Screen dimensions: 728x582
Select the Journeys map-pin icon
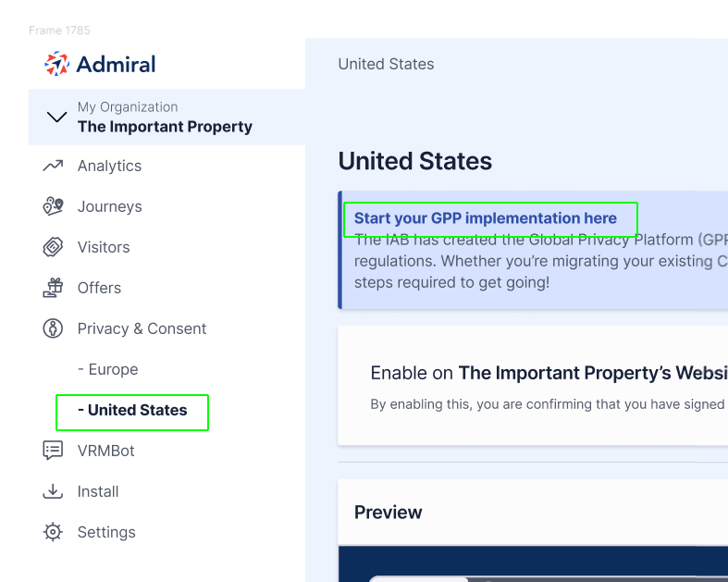53,206
